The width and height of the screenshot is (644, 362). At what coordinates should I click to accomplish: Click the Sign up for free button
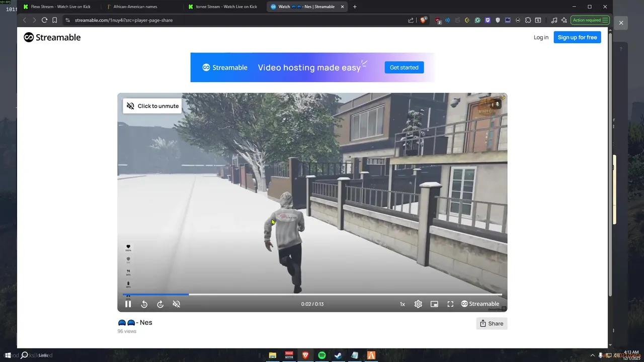point(577,37)
